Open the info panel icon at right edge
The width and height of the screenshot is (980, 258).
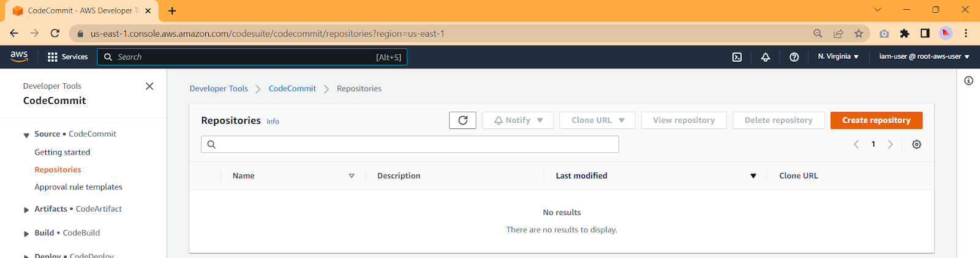(968, 81)
